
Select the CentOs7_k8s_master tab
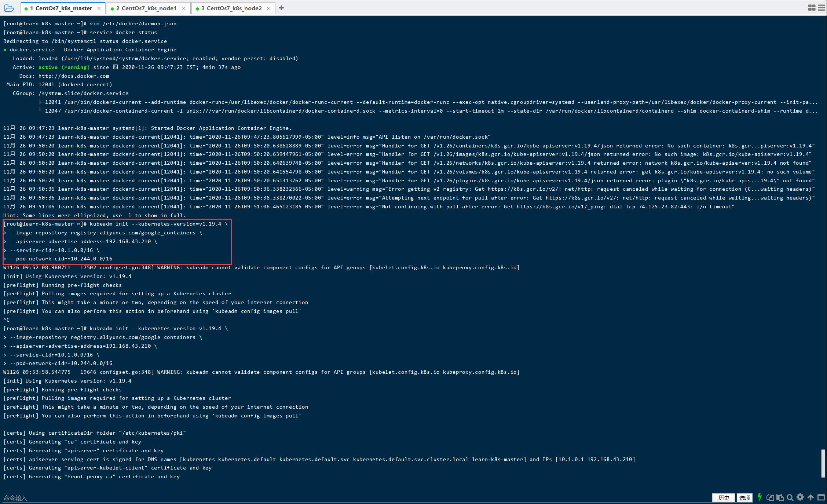61,8
